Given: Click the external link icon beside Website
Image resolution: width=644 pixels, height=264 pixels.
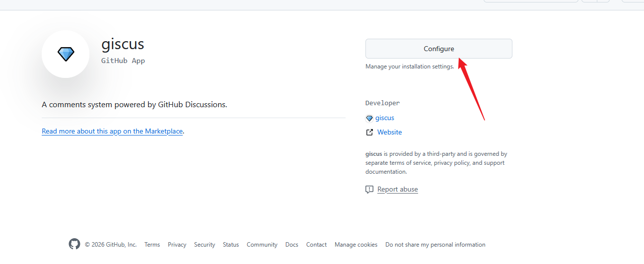Looking at the screenshot, I should point(369,132).
